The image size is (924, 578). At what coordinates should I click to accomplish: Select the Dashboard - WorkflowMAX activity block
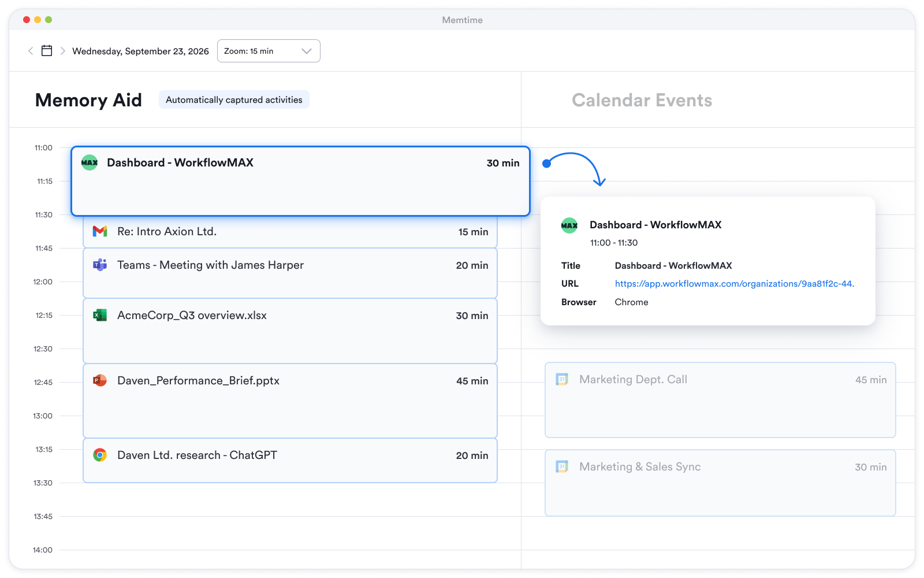(x=300, y=181)
